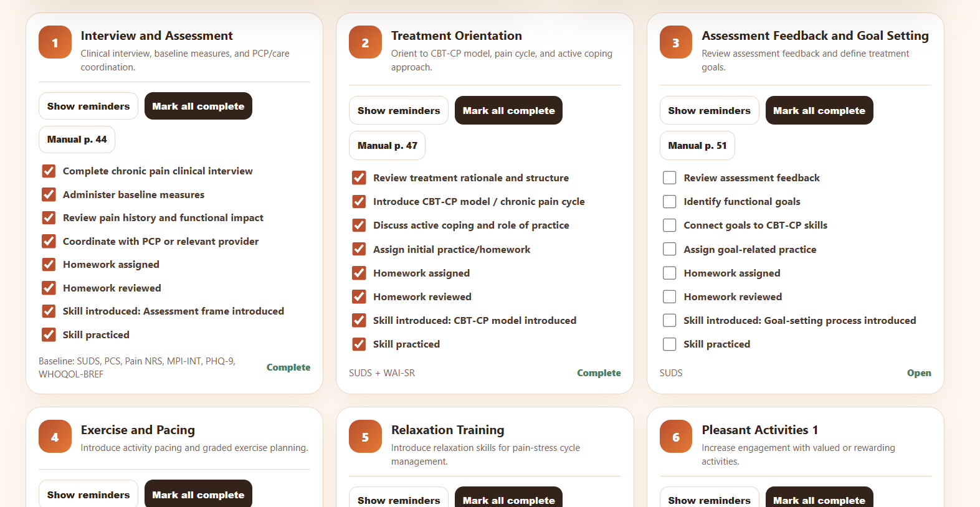Viewport: 980px width, 507px height.
Task: Click the session 1 number badge
Action: (55, 42)
